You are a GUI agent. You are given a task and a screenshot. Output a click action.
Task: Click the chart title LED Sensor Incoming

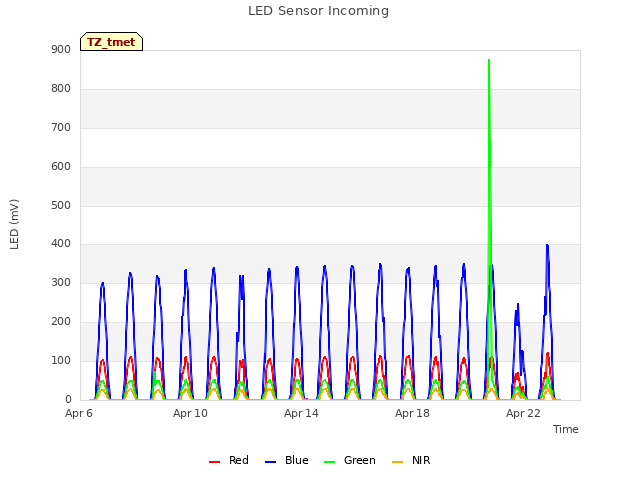pos(318,11)
